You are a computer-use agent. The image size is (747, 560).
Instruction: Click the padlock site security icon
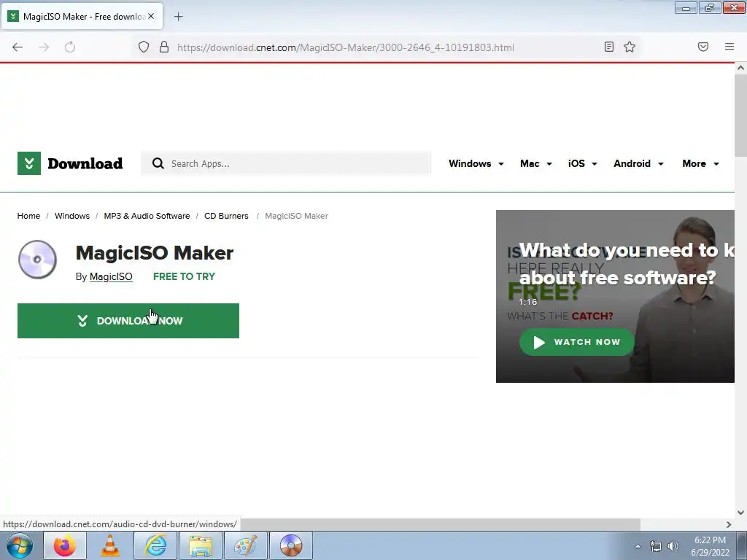164,47
